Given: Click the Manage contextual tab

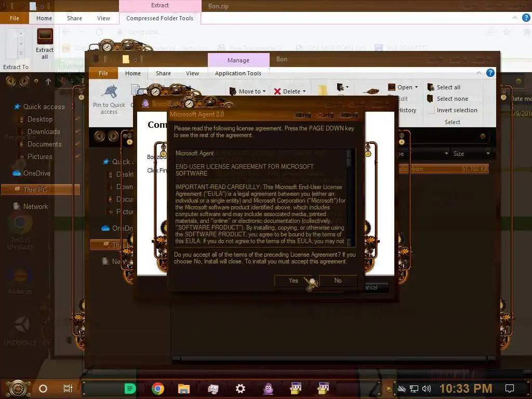Looking at the screenshot, I should click(238, 60).
